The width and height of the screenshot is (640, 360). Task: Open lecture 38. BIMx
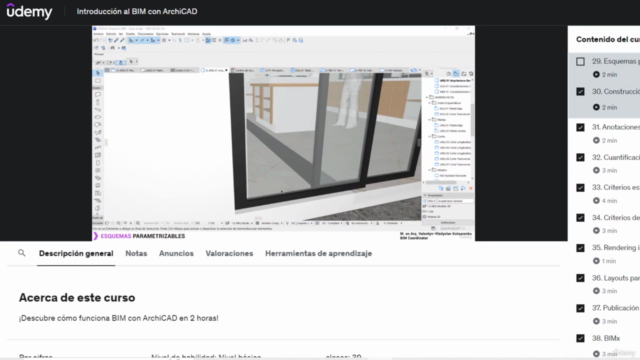[606, 338]
